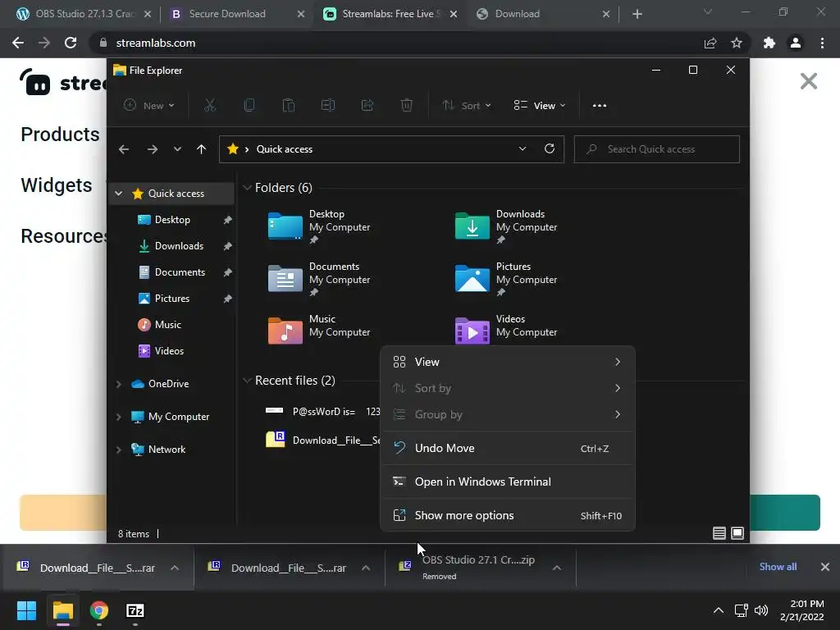Open options chevron for OBS Studio zip download

(557, 568)
